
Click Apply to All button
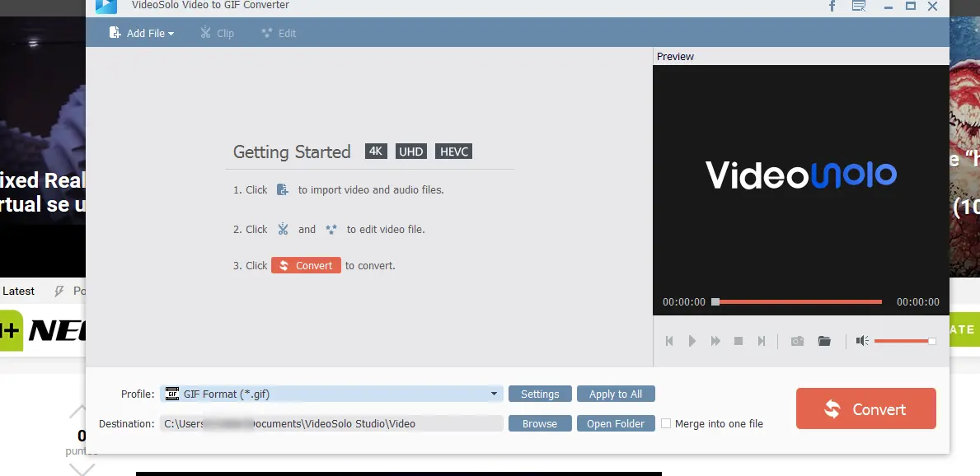click(x=616, y=394)
